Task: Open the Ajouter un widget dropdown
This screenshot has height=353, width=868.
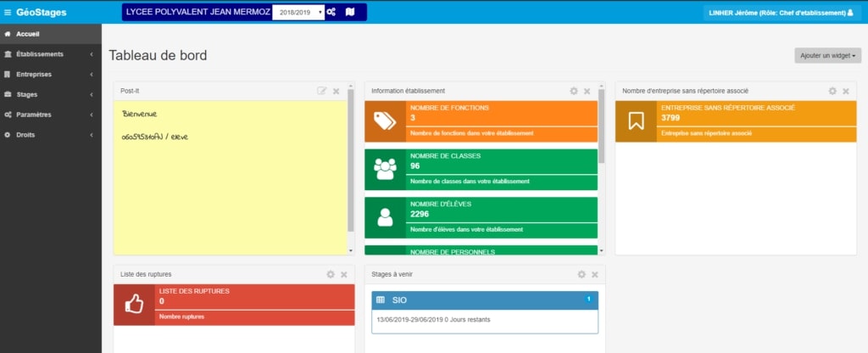Action: pyautogui.click(x=827, y=55)
